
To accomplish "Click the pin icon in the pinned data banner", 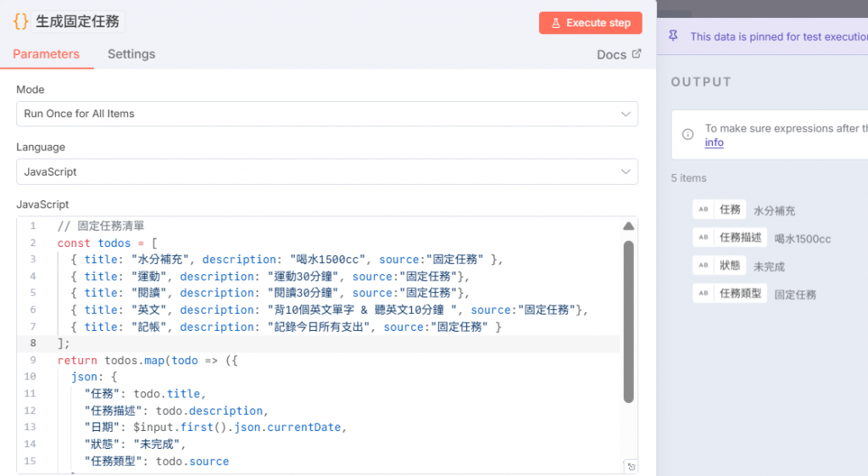I will point(673,36).
